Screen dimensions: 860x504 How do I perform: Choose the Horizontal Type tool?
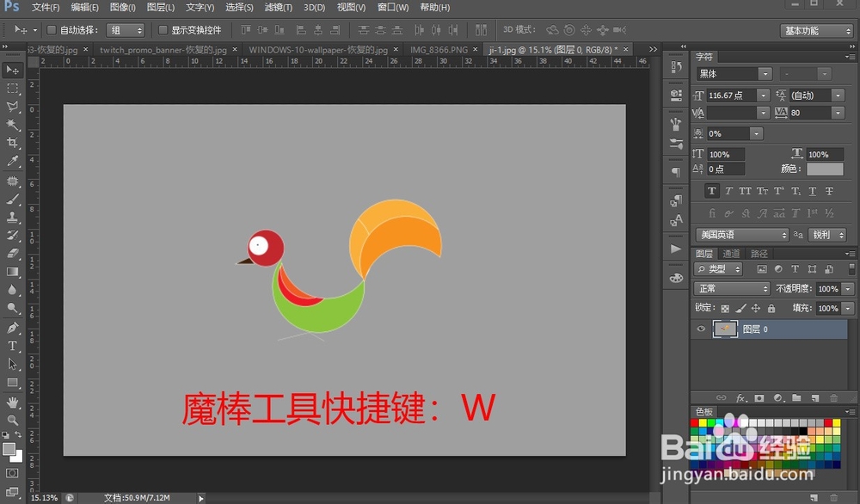tap(12, 347)
